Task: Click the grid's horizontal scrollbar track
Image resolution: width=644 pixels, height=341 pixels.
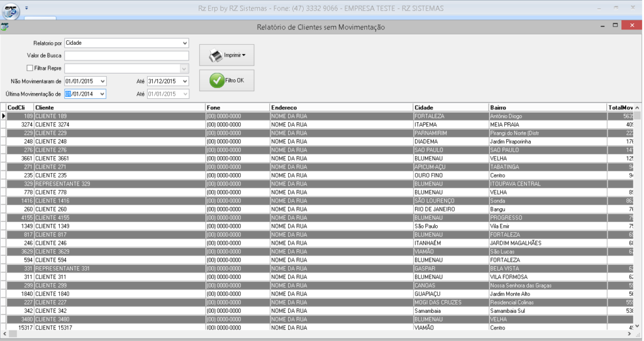Action: (314, 333)
